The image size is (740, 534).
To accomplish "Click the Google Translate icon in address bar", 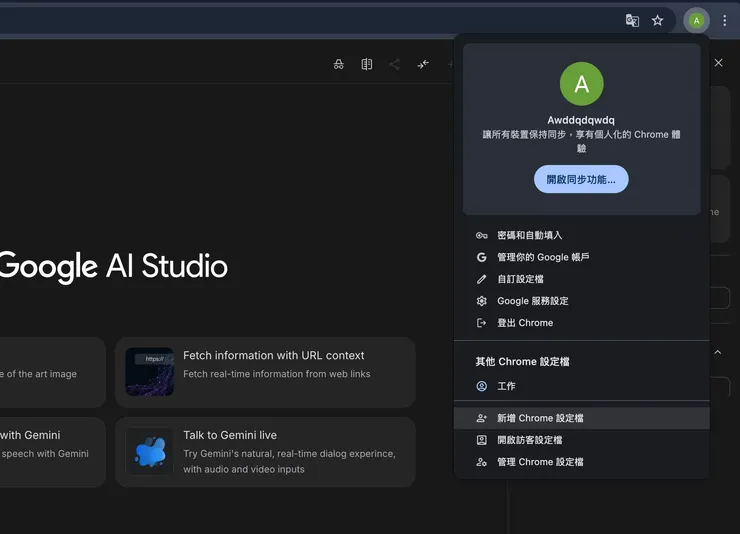I will click(x=632, y=20).
